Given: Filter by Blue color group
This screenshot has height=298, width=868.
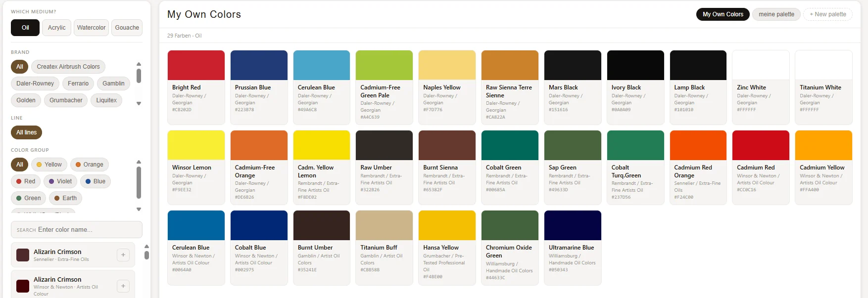Looking at the screenshot, I should (96, 181).
